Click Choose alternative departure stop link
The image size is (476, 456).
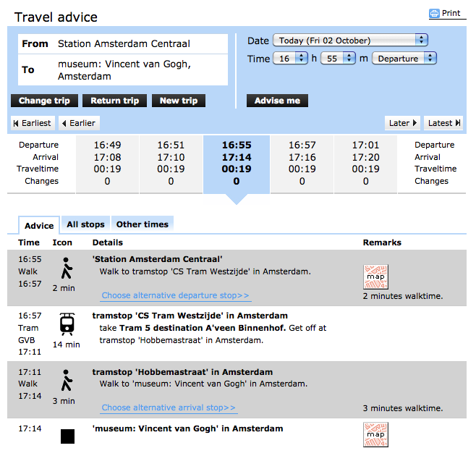[175, 295]
